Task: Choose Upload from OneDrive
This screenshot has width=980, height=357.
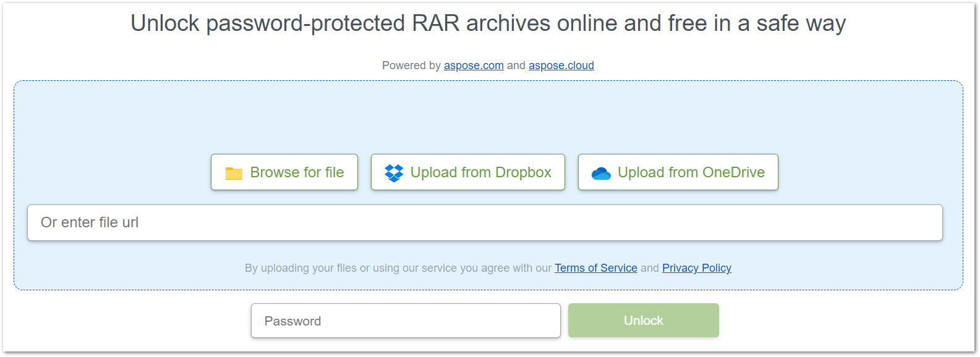Action: [x=678, y=172]
